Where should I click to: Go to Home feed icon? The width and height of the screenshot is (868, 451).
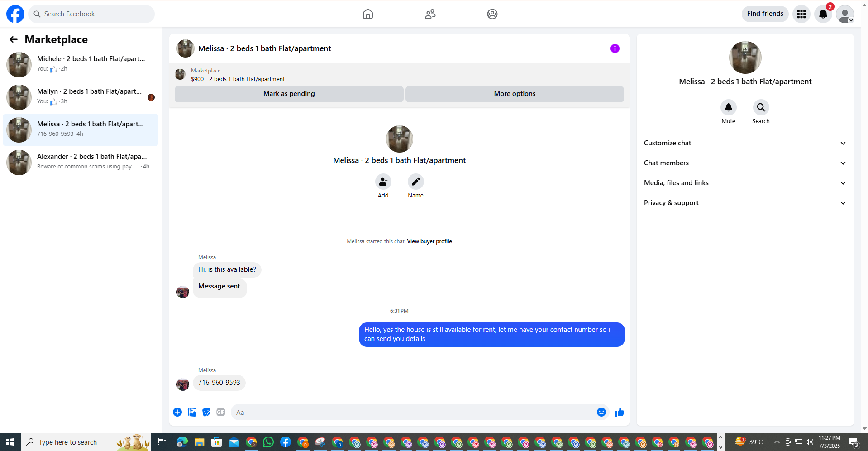(x=368, y=14)
